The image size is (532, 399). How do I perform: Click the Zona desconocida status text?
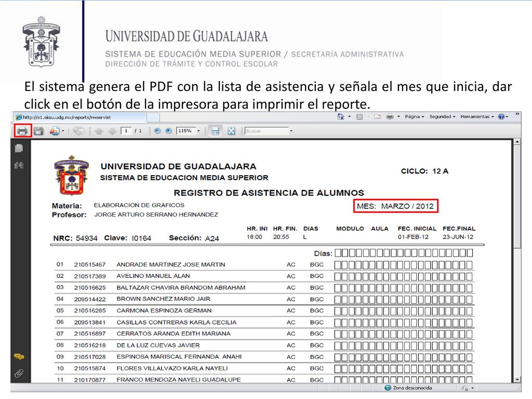pos(413,388)
